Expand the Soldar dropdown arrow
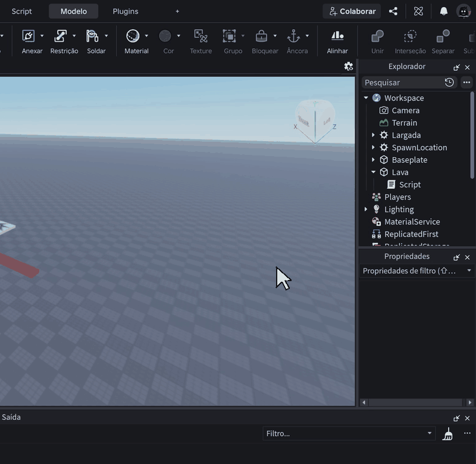476x464 pixels. point(107,36)
